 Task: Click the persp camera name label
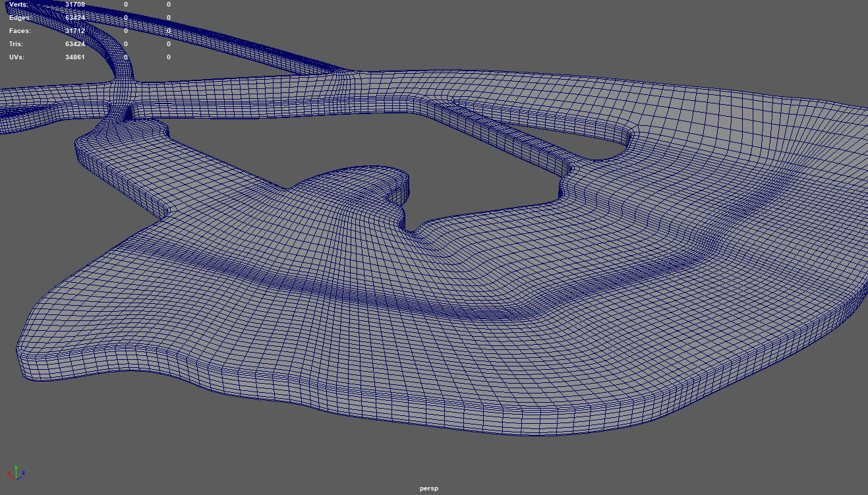click(x=428, y=488)
